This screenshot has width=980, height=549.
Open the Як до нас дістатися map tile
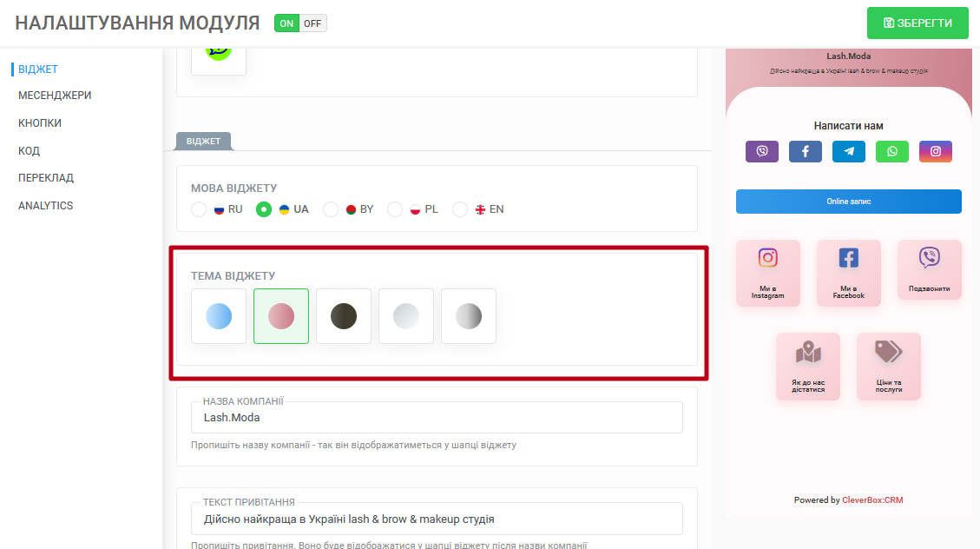[808, 367]
